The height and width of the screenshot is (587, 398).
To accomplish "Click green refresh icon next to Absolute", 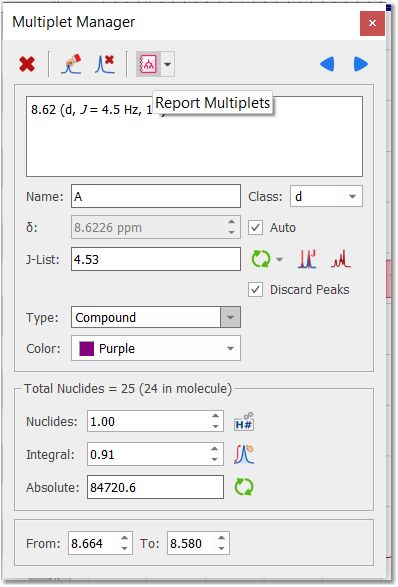I will (244, 487).
